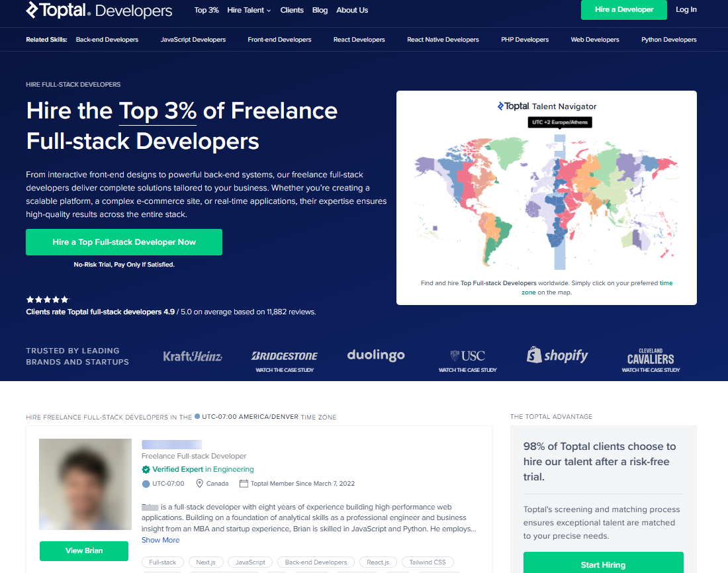728x573 pixels.
Task: Select the Next.js skill tag
Action: (205, 562)
